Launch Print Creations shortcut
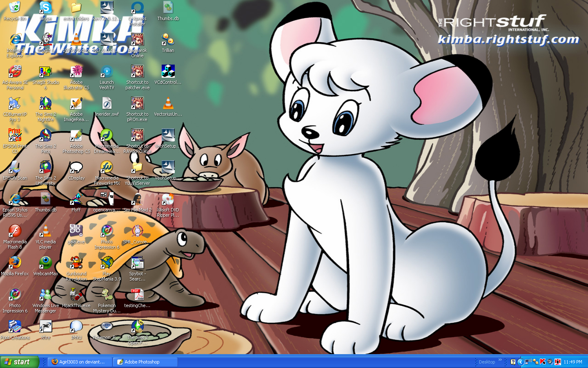 click(15, 330)
